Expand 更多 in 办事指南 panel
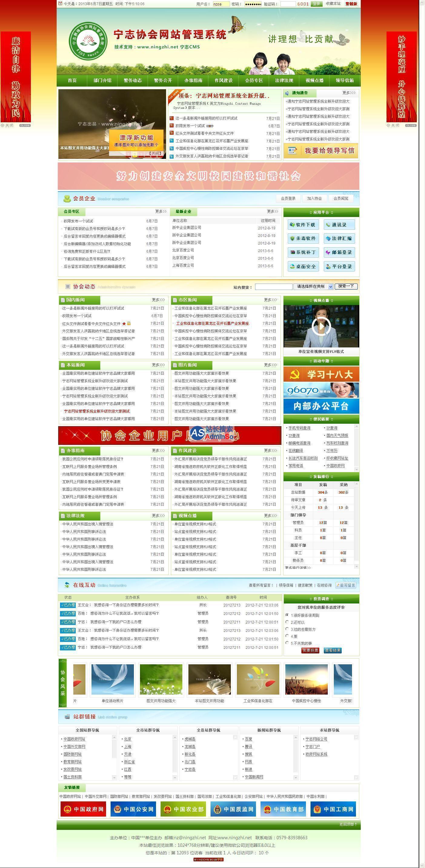 pyautogui.click(x=158, y=451)
